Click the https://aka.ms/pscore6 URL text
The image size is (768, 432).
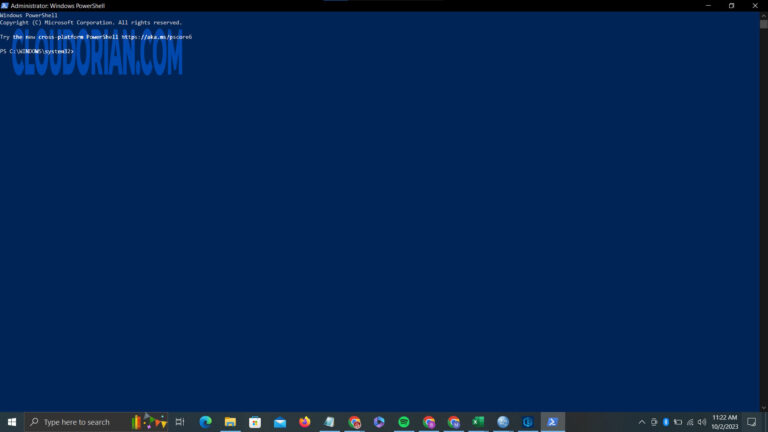click(157, 37)
